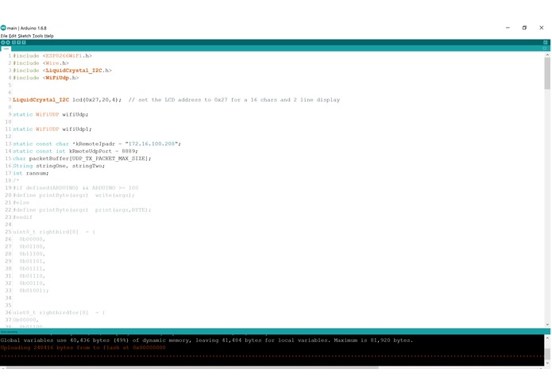Click 'Global variables use 40,436 bytes' console line
Screen dimensions: 552x392
207,340
